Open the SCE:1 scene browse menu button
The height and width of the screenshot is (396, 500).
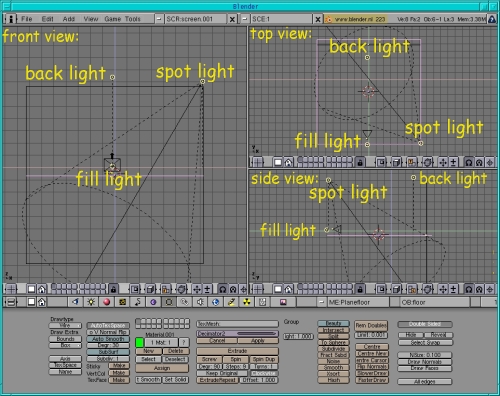(x=245, y=19)
